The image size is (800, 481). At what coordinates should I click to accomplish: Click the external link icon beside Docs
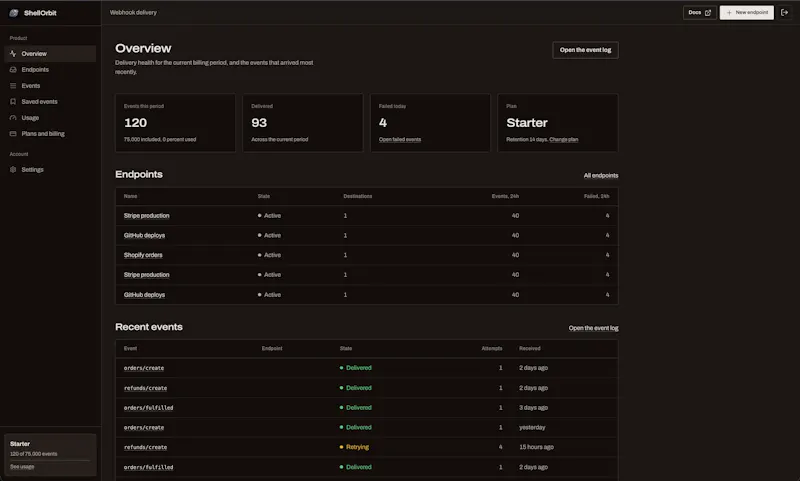[x=708, y=13]
